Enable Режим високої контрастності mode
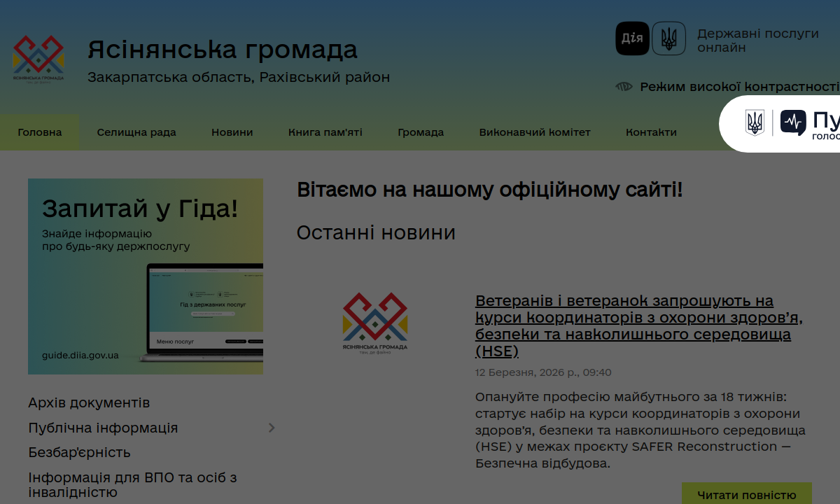 click(x=738, y=87)
